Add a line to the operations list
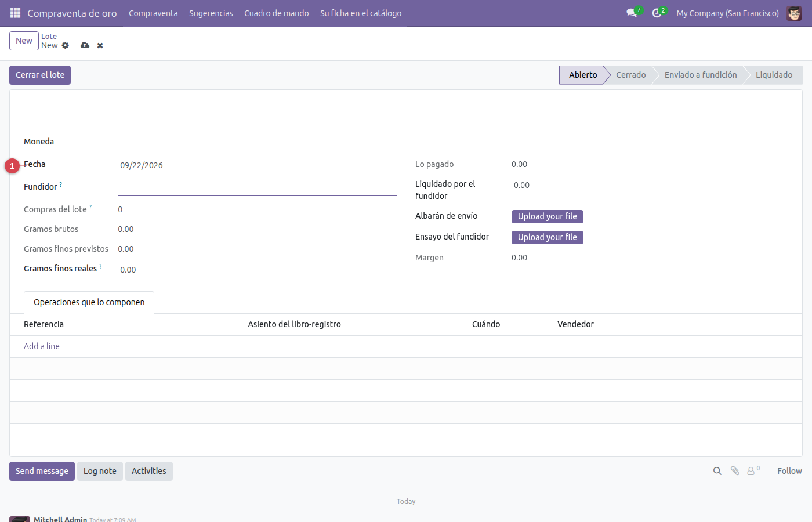This screenshot has width=812, height=522. click(x=42, y=346)
